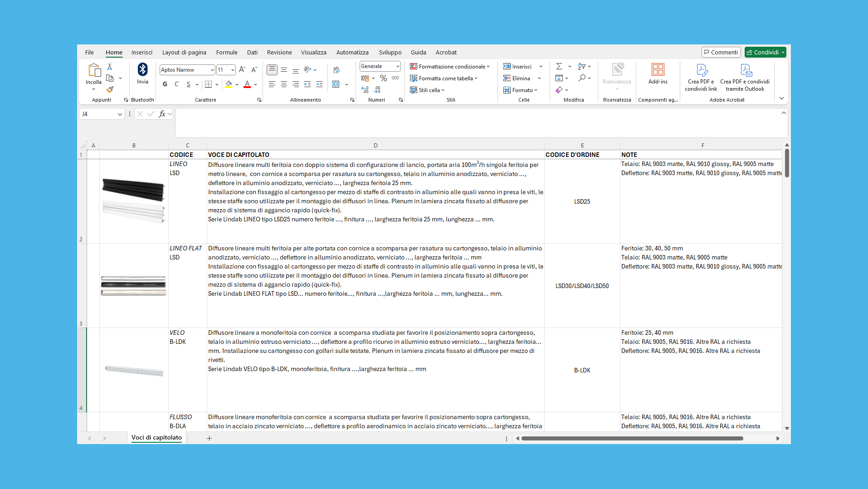Image resolution: width=868 pixels, height=489 pixels.
Task: Switch to the Revisione tab
Action: coord(279,52)
